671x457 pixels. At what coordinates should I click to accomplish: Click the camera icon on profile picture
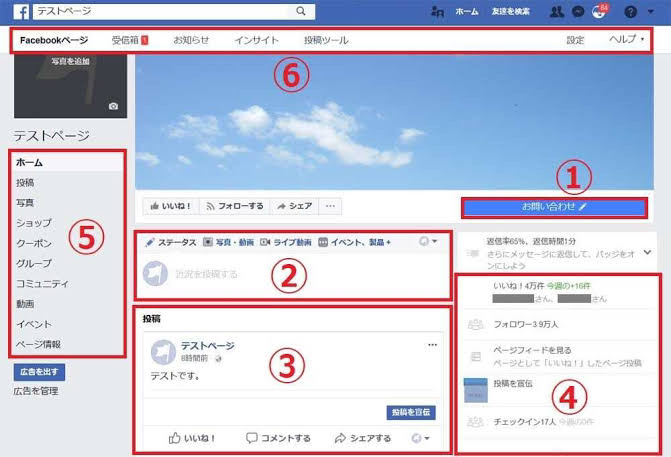(x=113, y=106)
